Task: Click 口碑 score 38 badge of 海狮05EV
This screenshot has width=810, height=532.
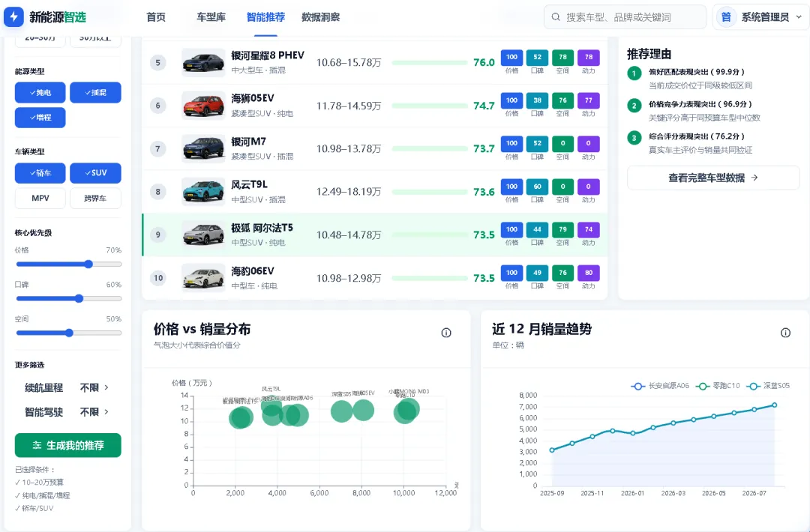Action: [x=537, y=100]
